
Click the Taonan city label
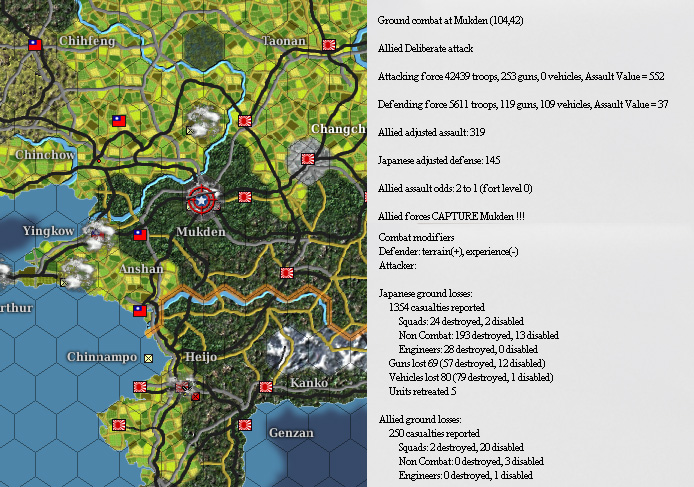click(284, 41)
